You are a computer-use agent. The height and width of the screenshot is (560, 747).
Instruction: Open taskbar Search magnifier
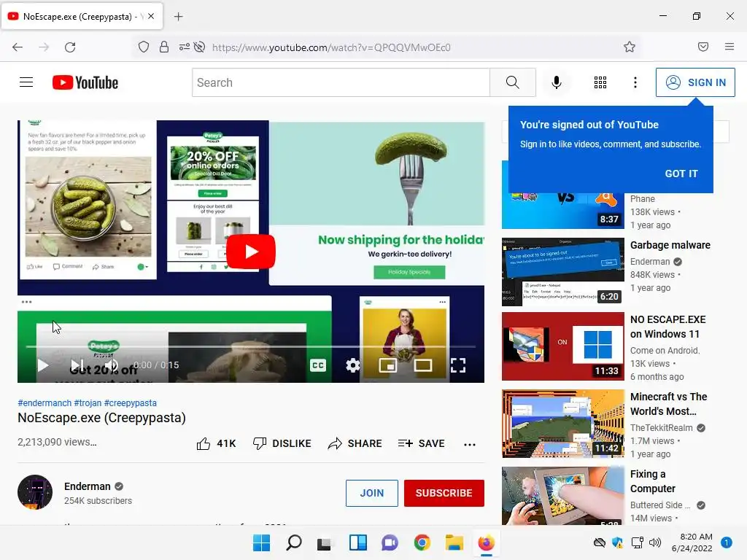293,542
